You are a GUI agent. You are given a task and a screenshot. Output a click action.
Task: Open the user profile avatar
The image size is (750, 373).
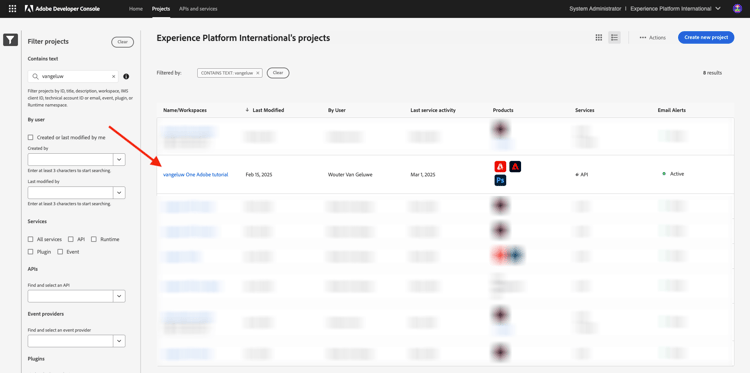pyautogui.click(x=737, y=9)
